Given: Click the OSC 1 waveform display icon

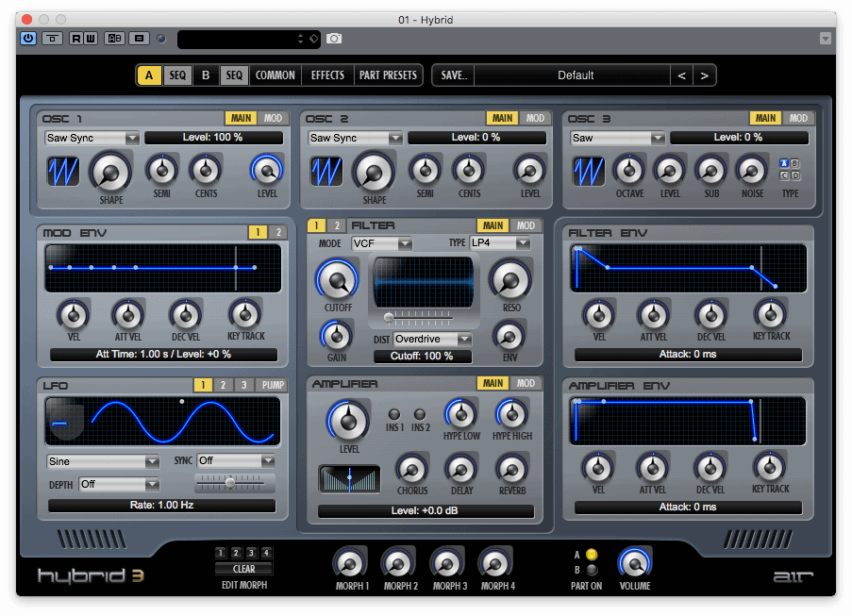Looking at the screenshot, I should pyautogui.click(x=63, y=172).
